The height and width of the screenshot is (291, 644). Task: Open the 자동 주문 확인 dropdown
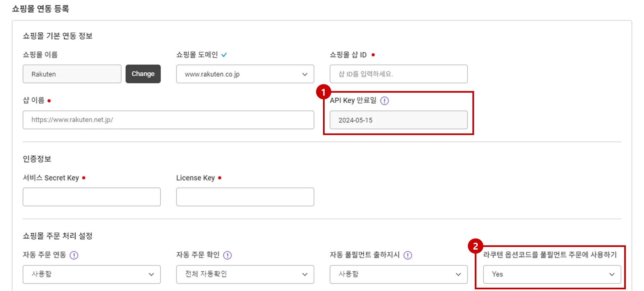click(245, 274)
